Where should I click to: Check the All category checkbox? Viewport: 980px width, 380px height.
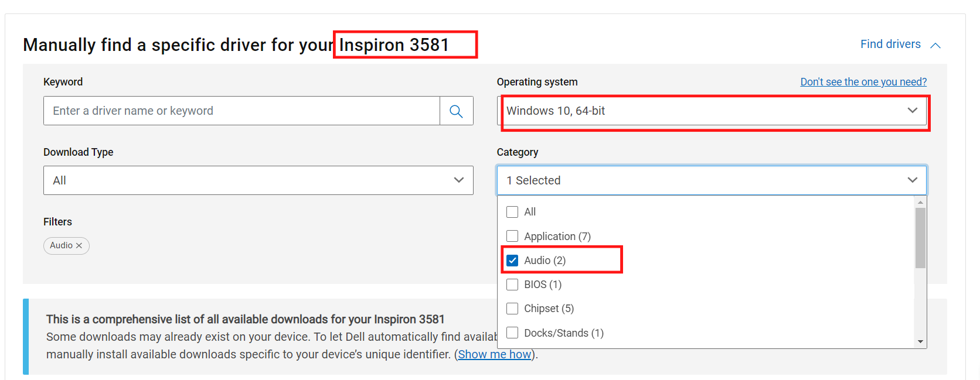(x=512, y=212)
